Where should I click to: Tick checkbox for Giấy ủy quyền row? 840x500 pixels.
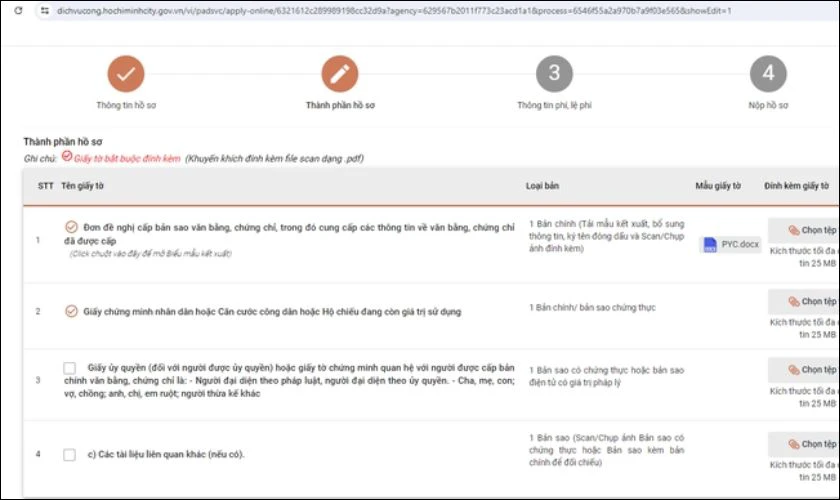tap(70, 368)
